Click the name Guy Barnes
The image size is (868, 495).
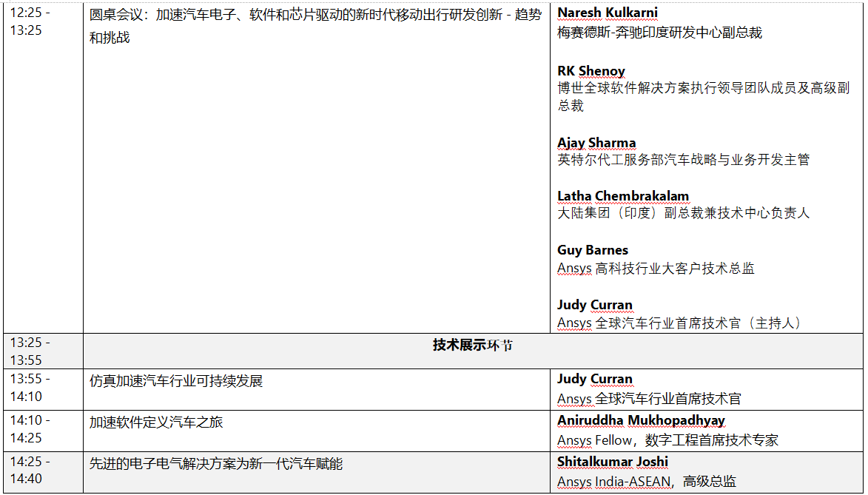click(x=592, y=250)
